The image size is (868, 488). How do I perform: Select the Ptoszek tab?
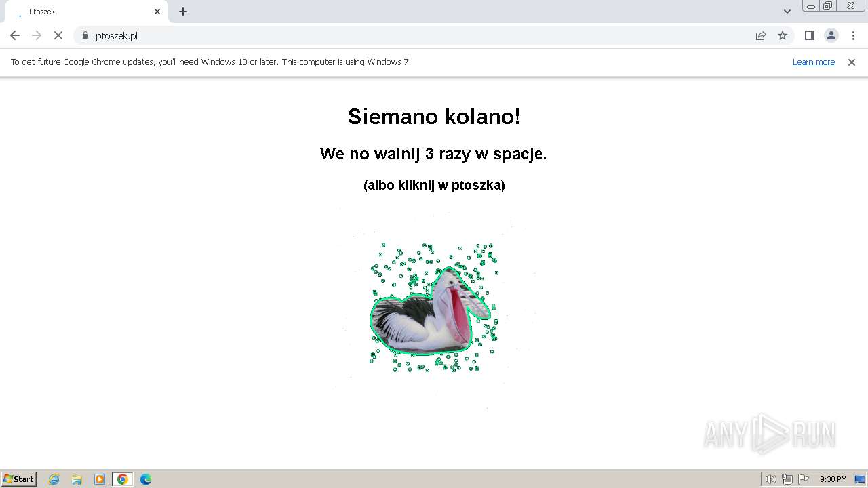click(85, 12)
